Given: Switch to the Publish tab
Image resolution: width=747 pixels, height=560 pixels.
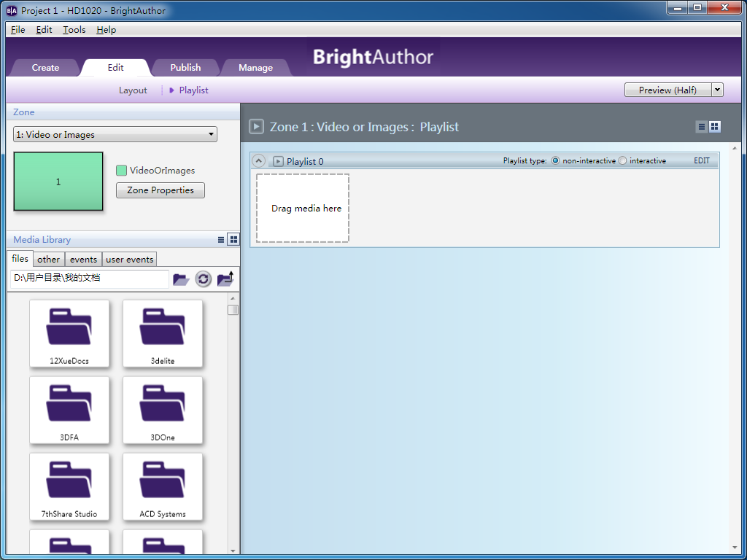Looking at the screenshot, I should coord(185,68).
